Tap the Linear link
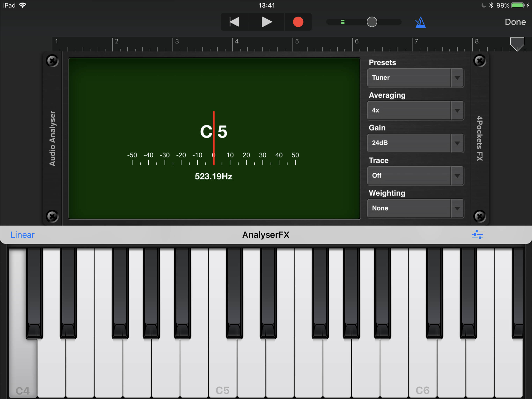 point(22,235)
